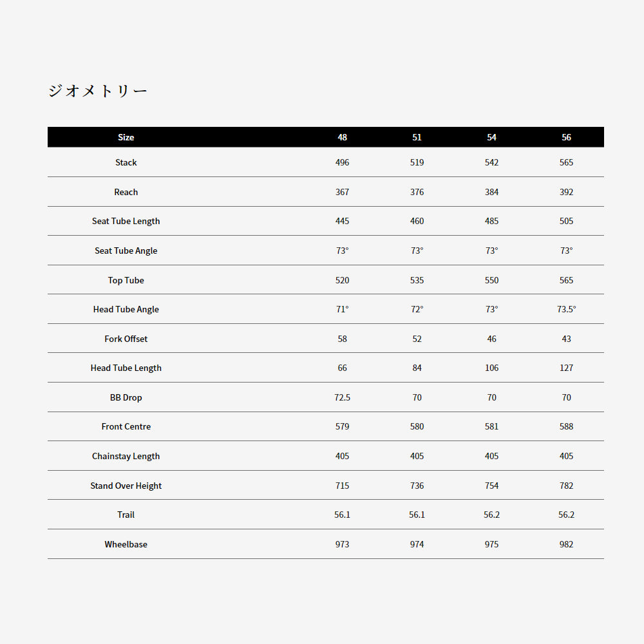Click the Front Centre row label
This screenshot has height=644, width=644.
pos(126,426)
